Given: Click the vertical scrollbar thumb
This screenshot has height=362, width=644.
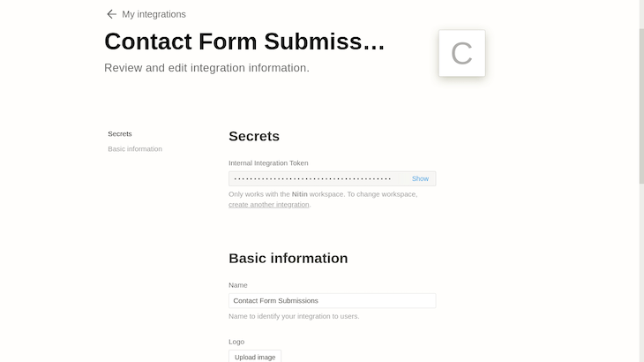Looking at the screenshot, I should coord(641,106).
